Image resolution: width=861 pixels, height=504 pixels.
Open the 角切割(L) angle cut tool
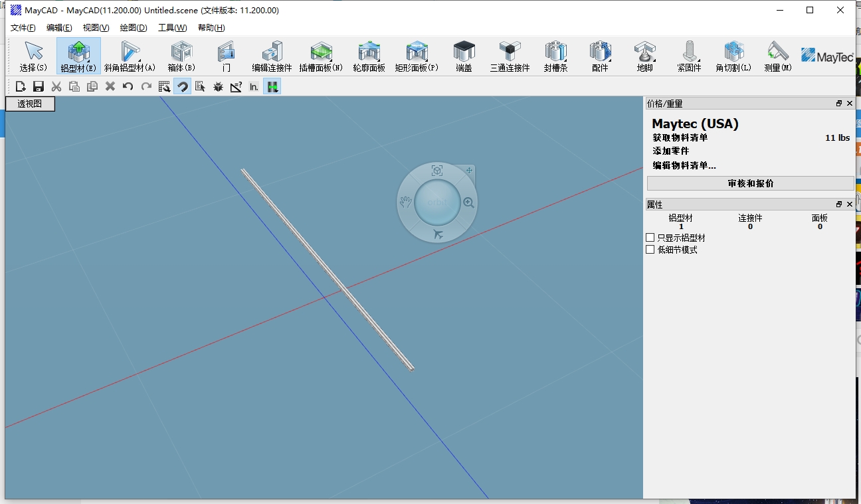pyautogui.click(x=732, y=55)
